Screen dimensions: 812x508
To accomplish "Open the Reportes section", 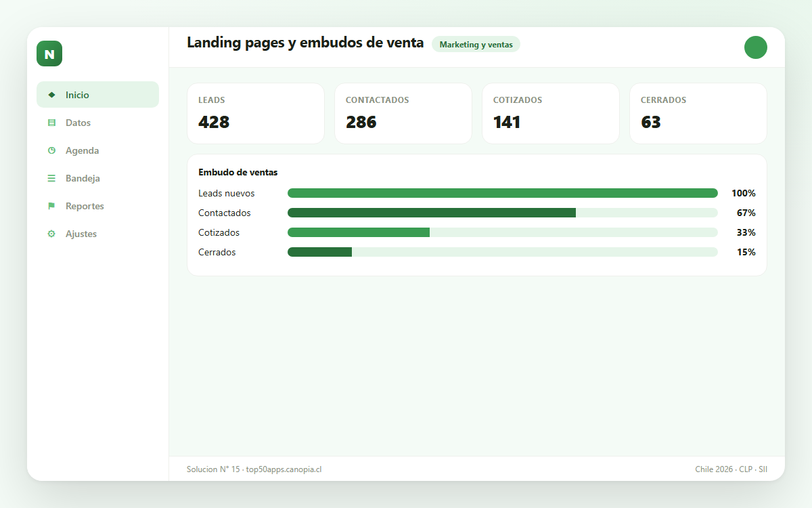I will (x=97, y=206).
